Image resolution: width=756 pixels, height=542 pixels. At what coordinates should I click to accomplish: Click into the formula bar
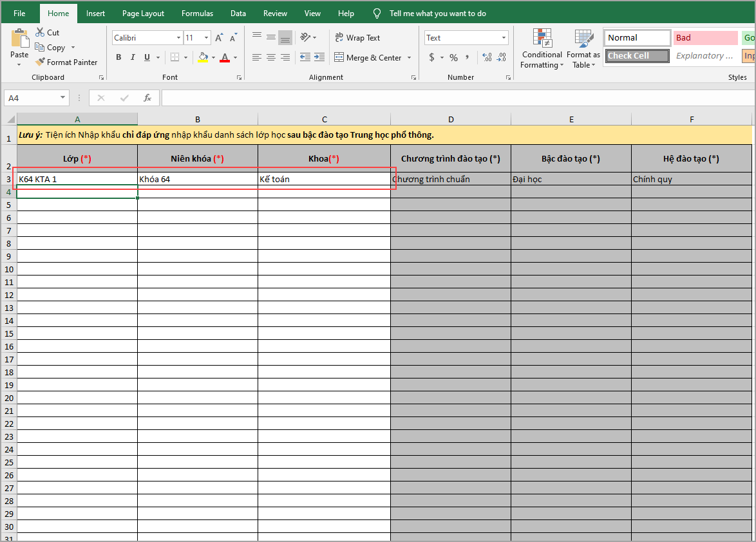(x=458, y=98)
